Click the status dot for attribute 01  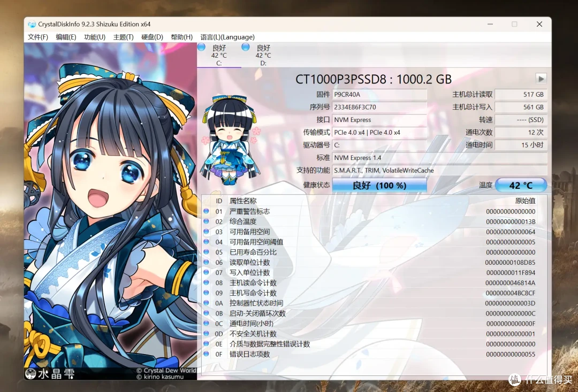click(x=206, y=211)
